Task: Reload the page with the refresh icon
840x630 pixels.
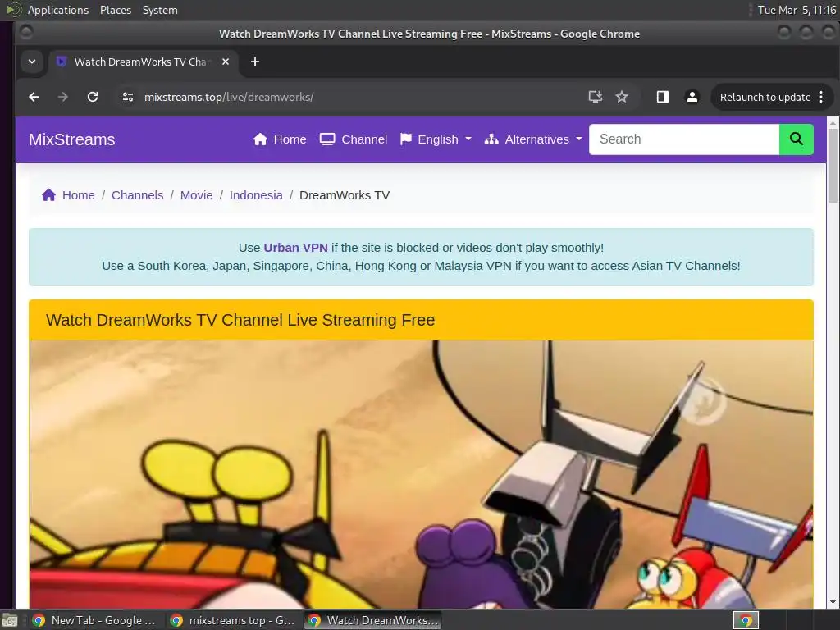Action: [x=93, y=97]
